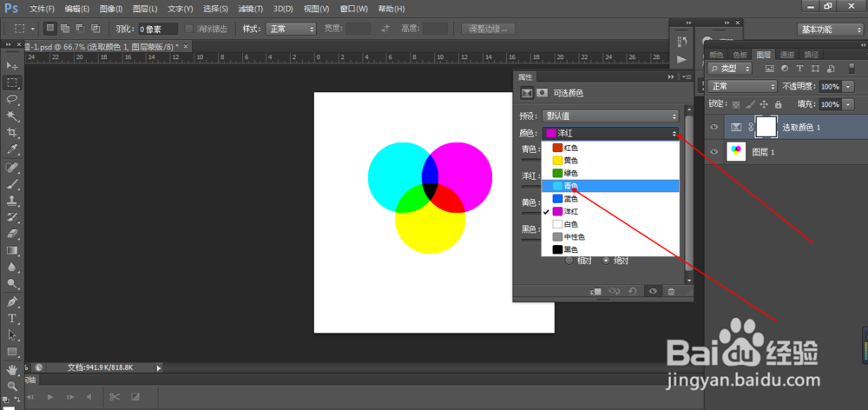
Task: Click the 调整边缘... button
Action: pos(488,29)
